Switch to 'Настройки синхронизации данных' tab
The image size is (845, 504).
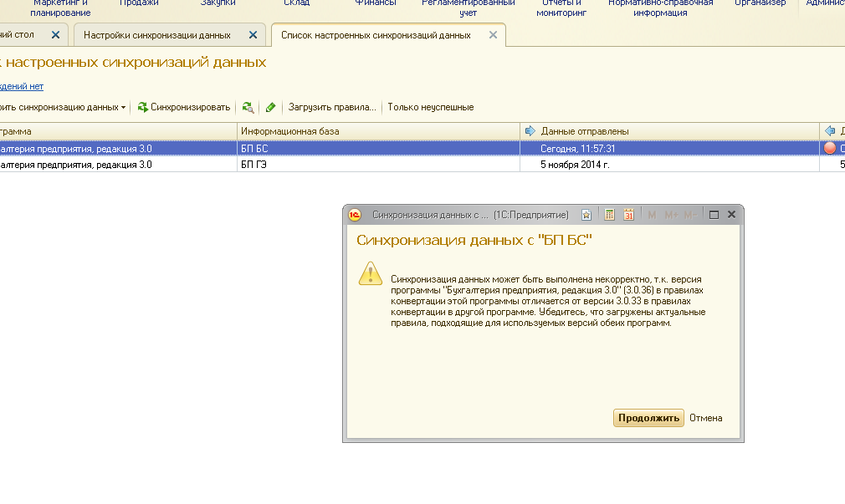click(157, 35)
